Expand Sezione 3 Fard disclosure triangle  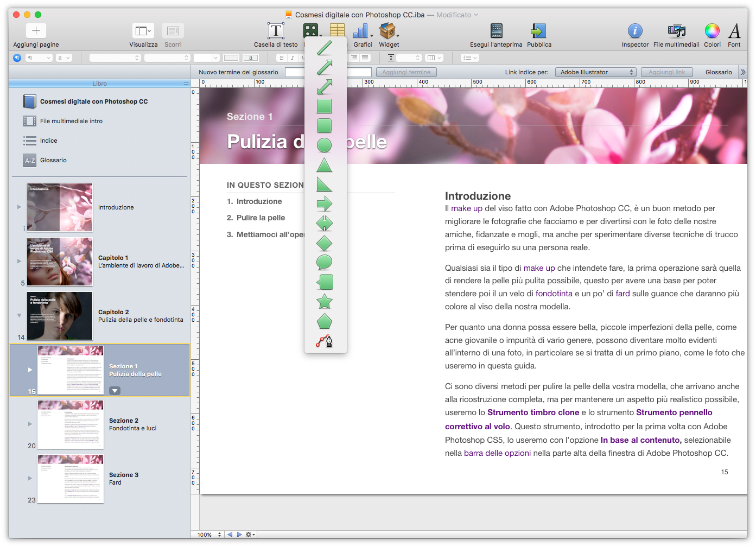tap(30, 478)
